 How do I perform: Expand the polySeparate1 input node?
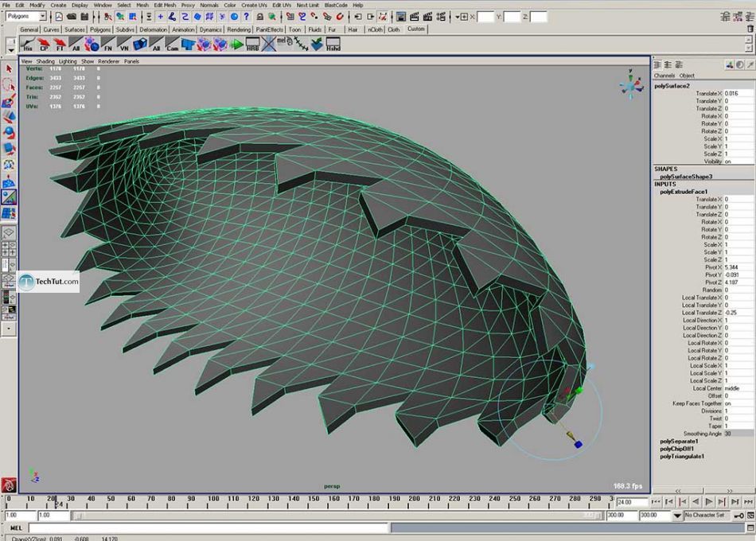(x=679, y=442)
